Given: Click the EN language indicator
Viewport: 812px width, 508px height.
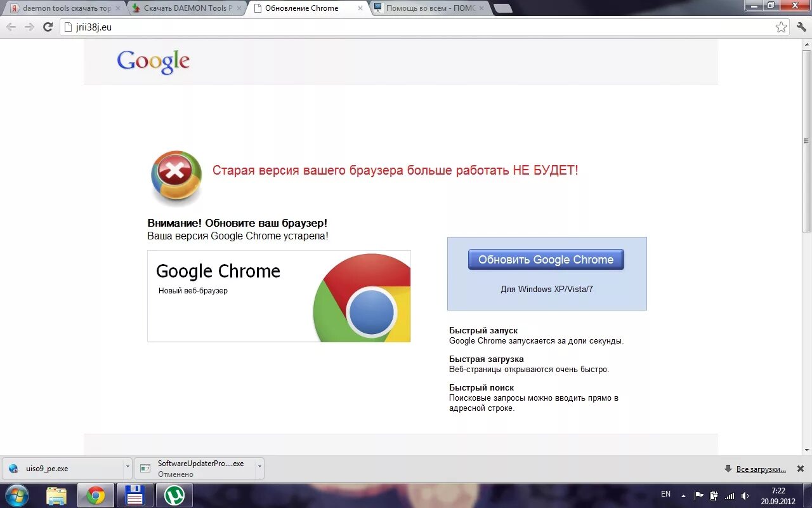Looking at the screenshot, I should (x=665, y=494).
